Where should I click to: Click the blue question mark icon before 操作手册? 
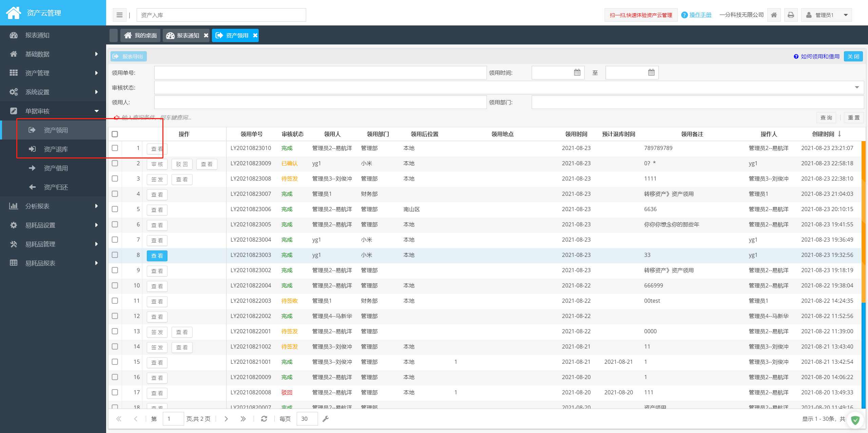(684, 15)
